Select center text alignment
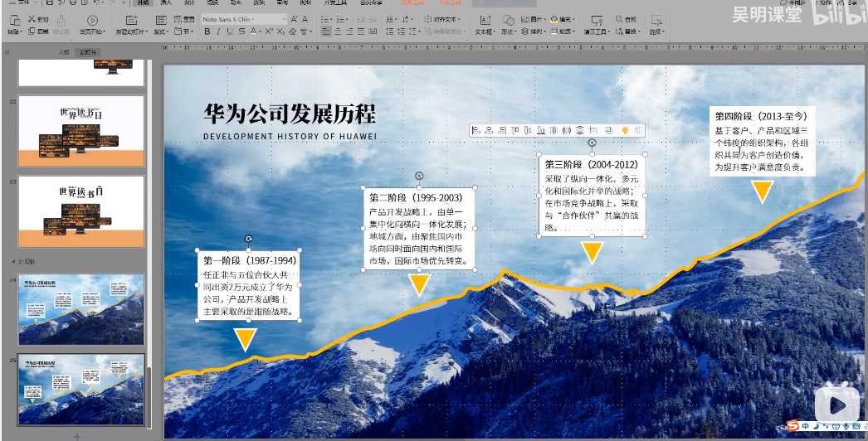Image resolution: width=868 pixels, height=441 pixels. tap(338, 31)
